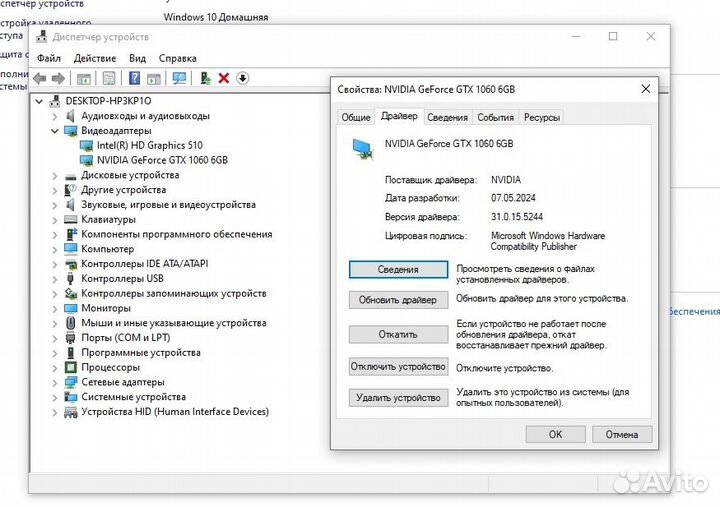720x507 pixels.
Task: Select Контроллеры запоминающих устройств tree item
Action: 174,293
